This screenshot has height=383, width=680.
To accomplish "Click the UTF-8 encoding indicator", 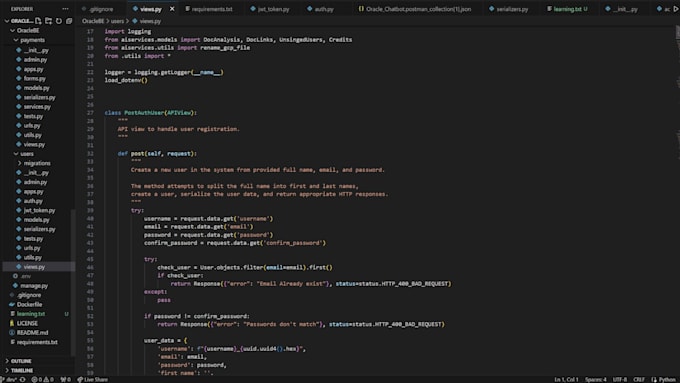I will (x=620, y=380).
